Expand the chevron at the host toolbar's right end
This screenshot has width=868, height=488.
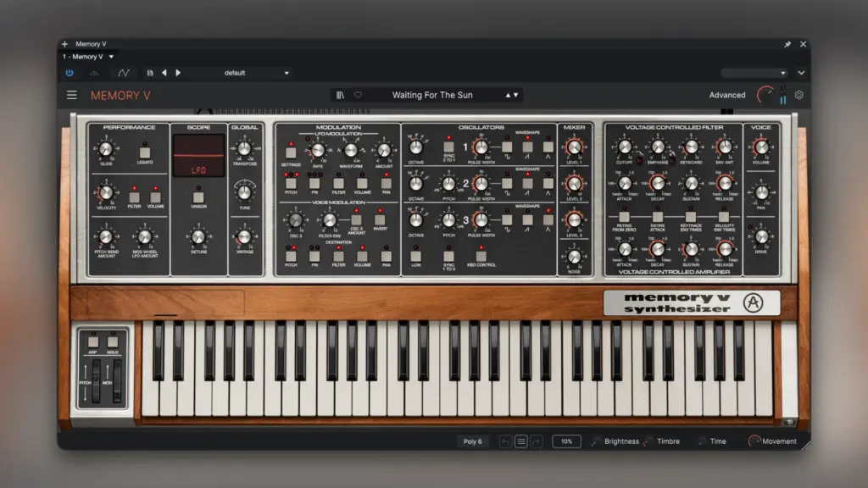tap(801, 73)
